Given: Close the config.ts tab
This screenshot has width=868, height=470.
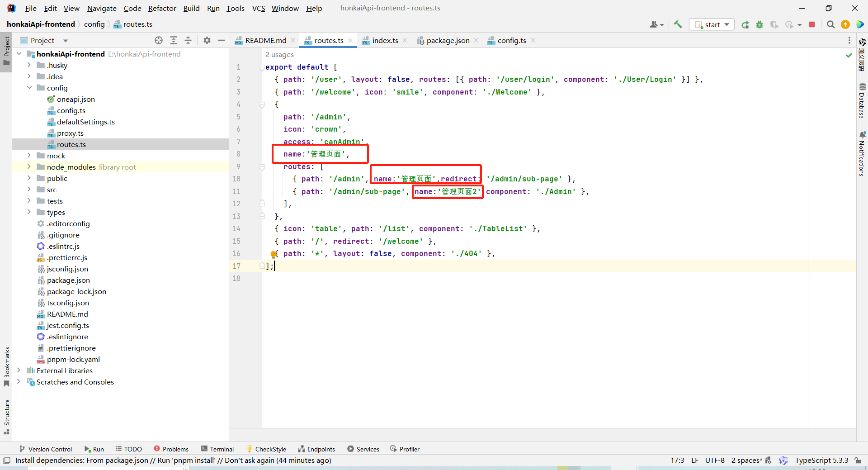Looking at the screenshot, I should [533, 40].
